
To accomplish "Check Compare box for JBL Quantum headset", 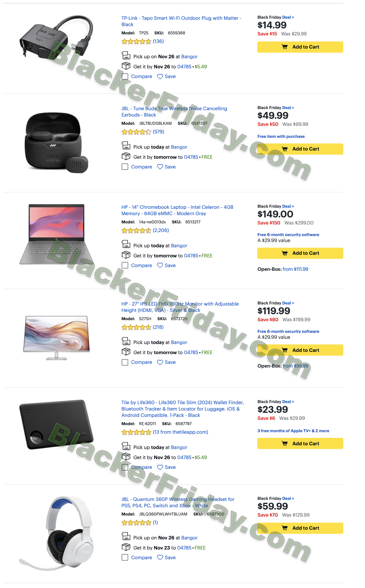I will 125,558.
